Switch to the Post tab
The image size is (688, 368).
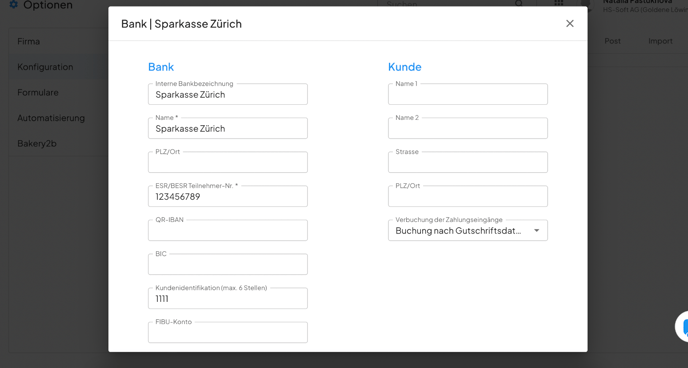(x=613, y=41)
